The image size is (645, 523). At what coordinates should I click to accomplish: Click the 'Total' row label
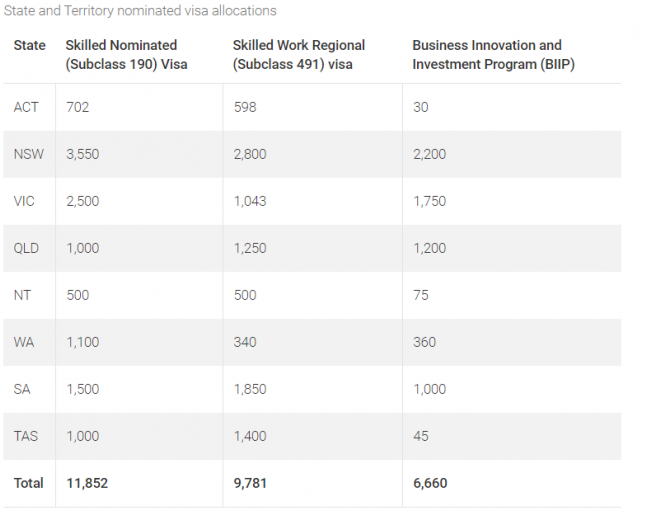pyautogui.click(x=29, y=483)
